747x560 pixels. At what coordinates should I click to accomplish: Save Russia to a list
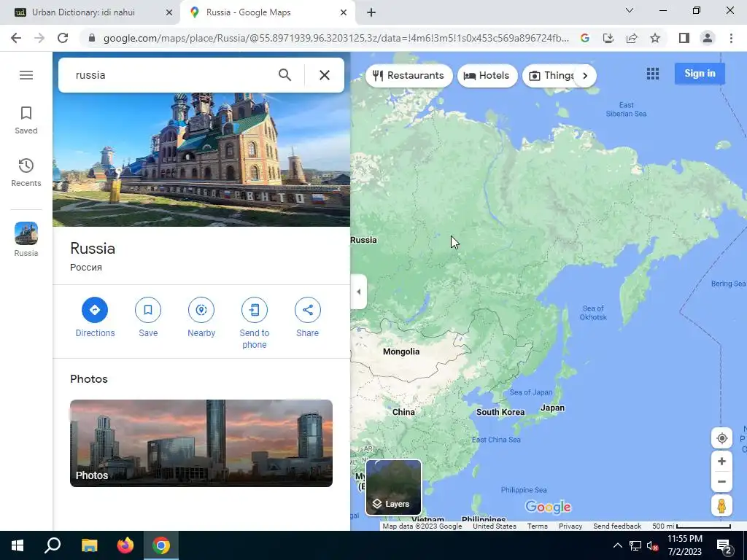pos(148,317)
